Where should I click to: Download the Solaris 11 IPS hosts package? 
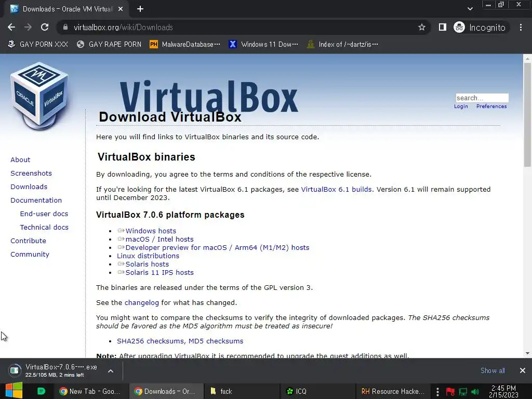tap(159, 272)
